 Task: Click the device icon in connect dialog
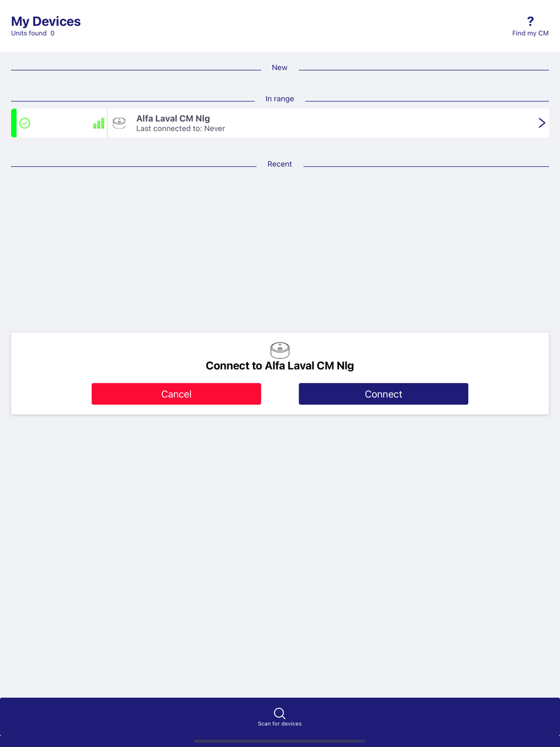pyautogui.click(x=280, y=350)
